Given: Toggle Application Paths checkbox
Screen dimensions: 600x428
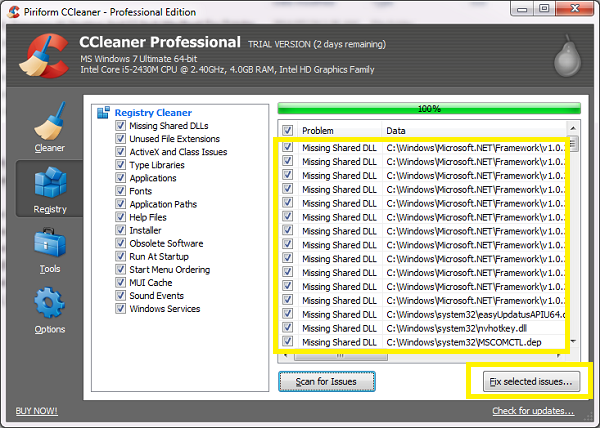Looking at the screenshot, I should [121, 204].
